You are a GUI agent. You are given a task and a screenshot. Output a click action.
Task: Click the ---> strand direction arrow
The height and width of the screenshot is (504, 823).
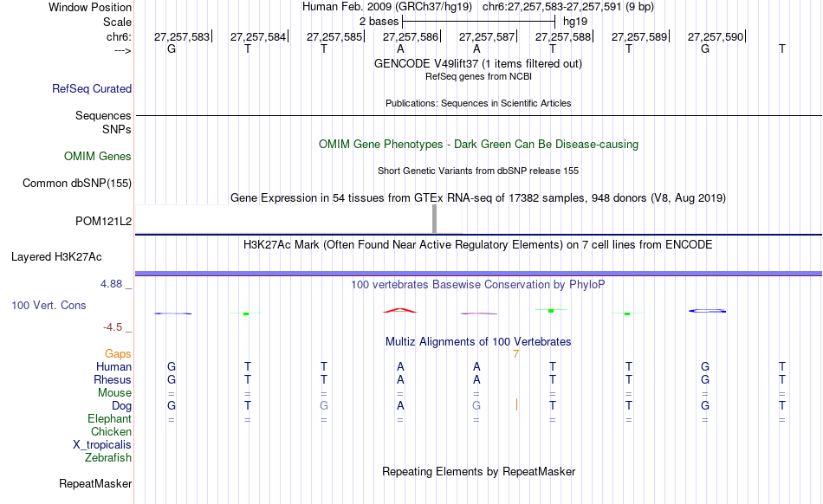[123, 50]
